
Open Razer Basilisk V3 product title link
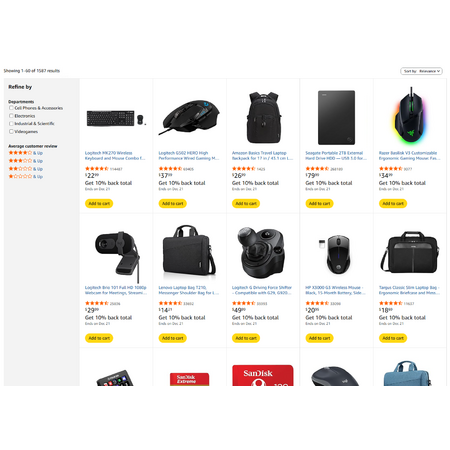pyautogui.click(x=409, y=156)
